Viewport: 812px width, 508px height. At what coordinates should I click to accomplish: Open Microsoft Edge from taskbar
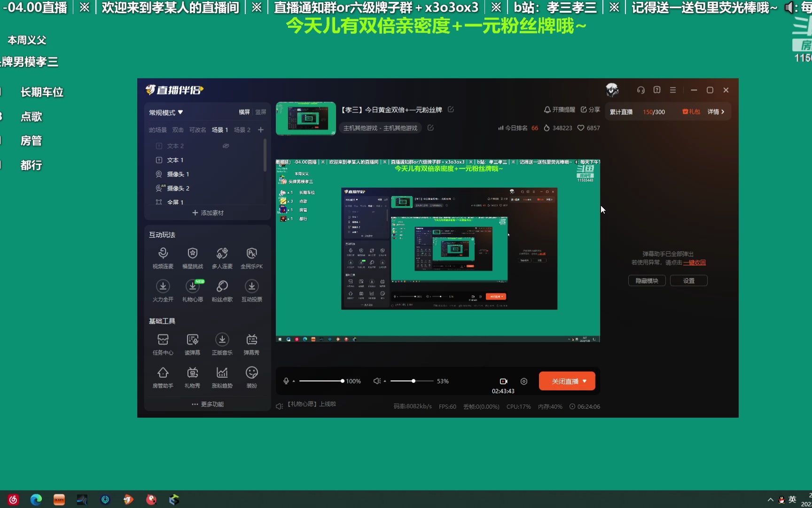pyautogui.click(x=36, y=500)
